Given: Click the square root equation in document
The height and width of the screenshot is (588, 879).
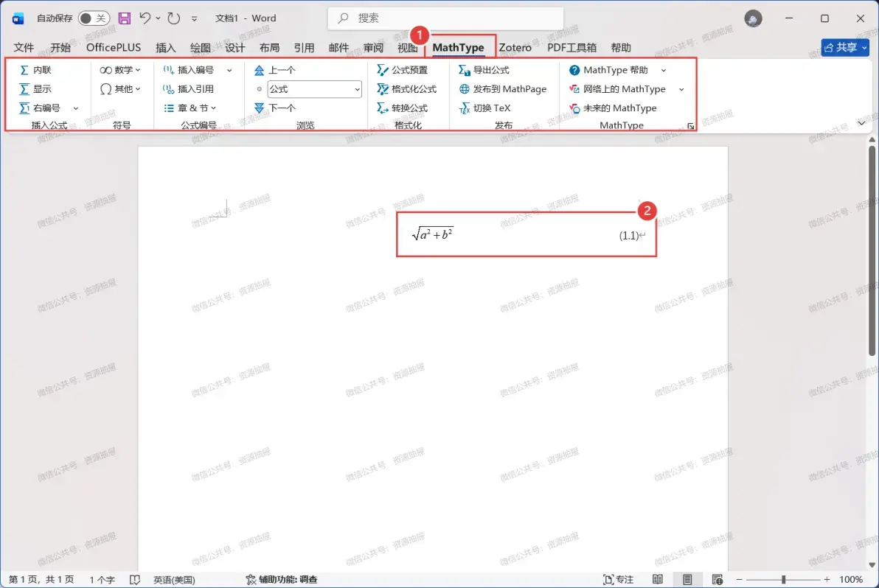Looking at the screenshot, I should (x=432, y=234).
